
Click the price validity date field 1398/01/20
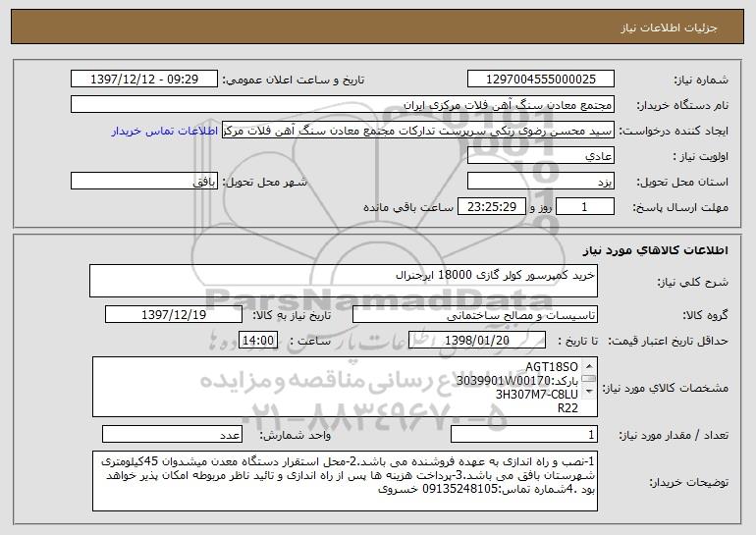click(x=477, y=341)
